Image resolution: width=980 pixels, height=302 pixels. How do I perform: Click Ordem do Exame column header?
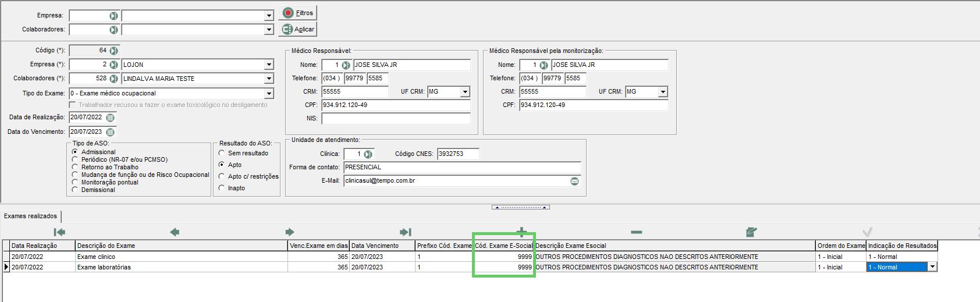(841, 246)
